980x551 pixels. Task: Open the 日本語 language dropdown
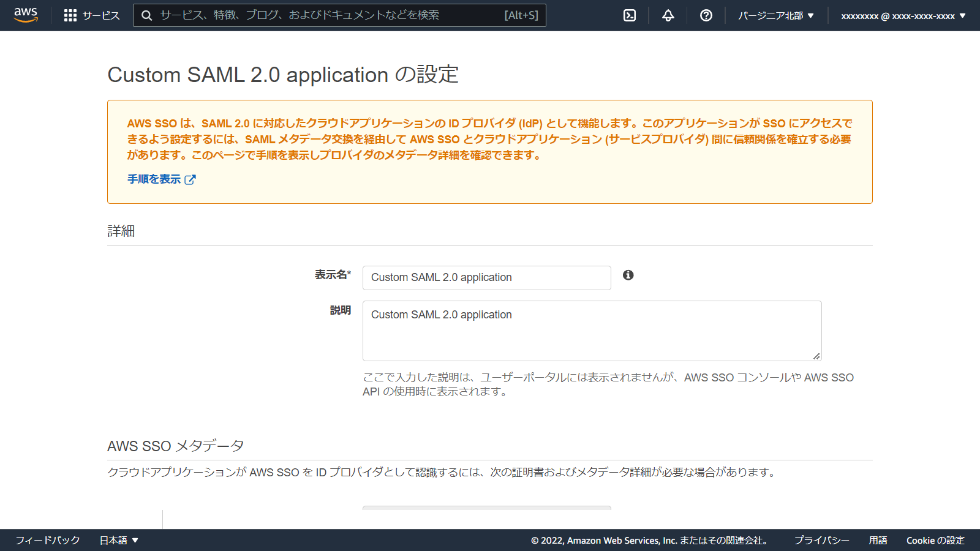coord(119,540)
